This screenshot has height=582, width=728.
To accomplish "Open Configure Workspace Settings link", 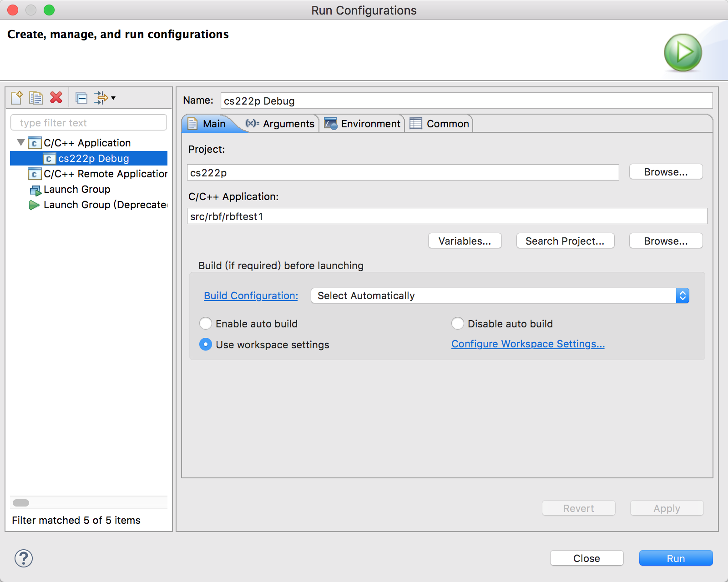I will 528,344.
